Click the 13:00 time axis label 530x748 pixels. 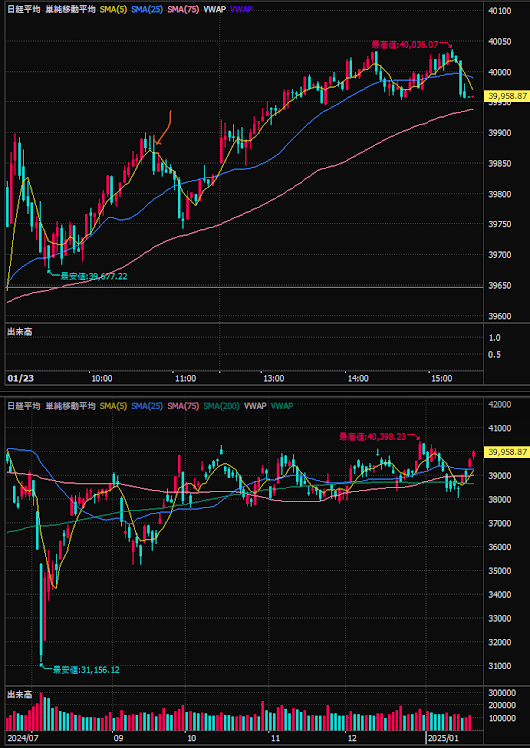pos(273,378)
